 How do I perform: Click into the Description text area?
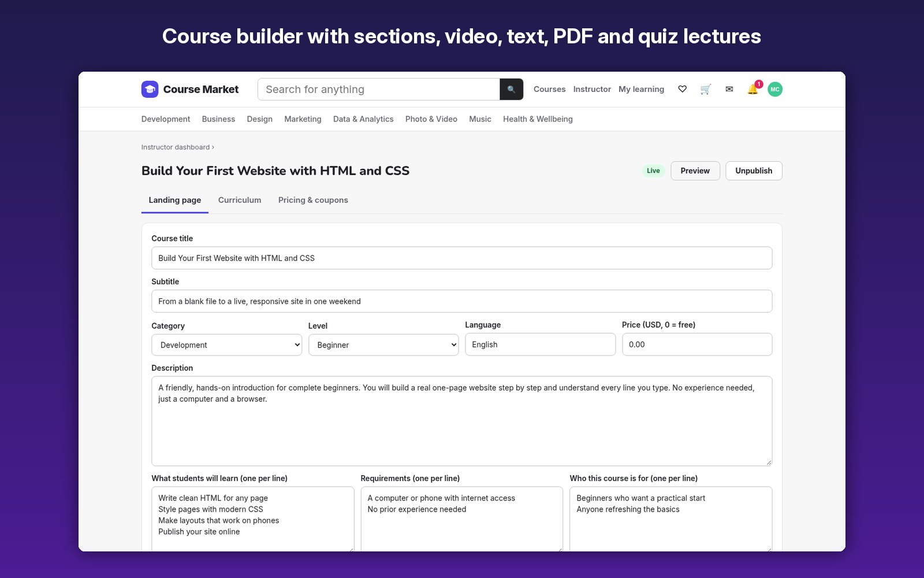point(461,421)
